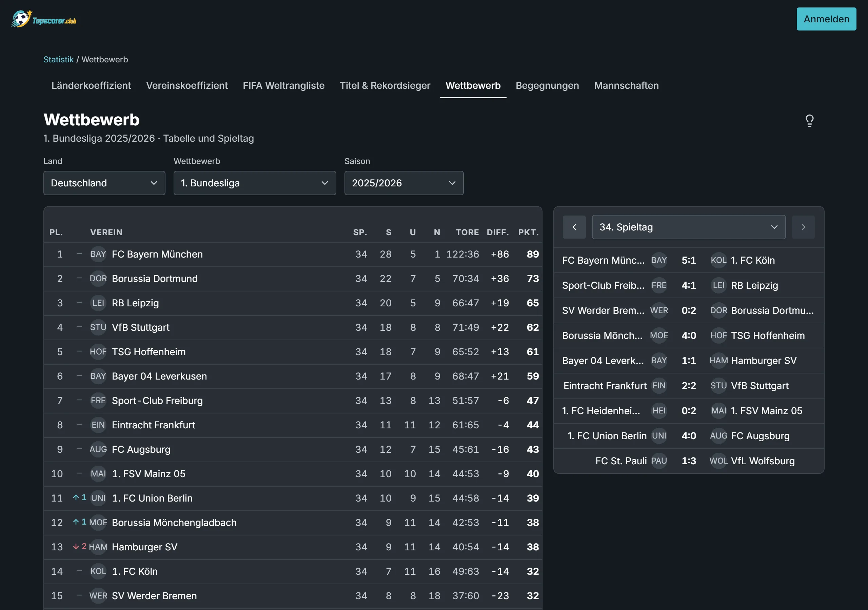Click the PKT. column header
The width and height of the screenshot is (868, 610).
[x=528, y=232]
